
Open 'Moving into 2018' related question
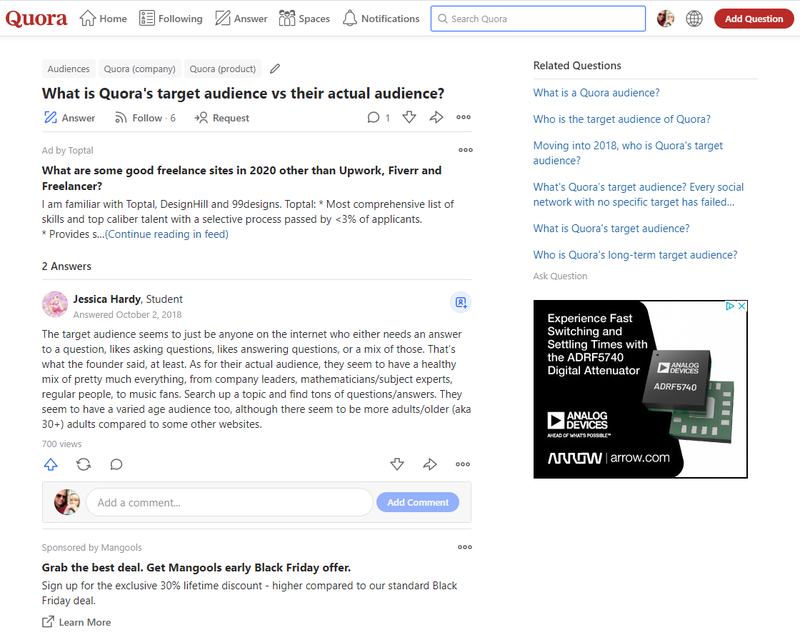(x=628, y=153)
